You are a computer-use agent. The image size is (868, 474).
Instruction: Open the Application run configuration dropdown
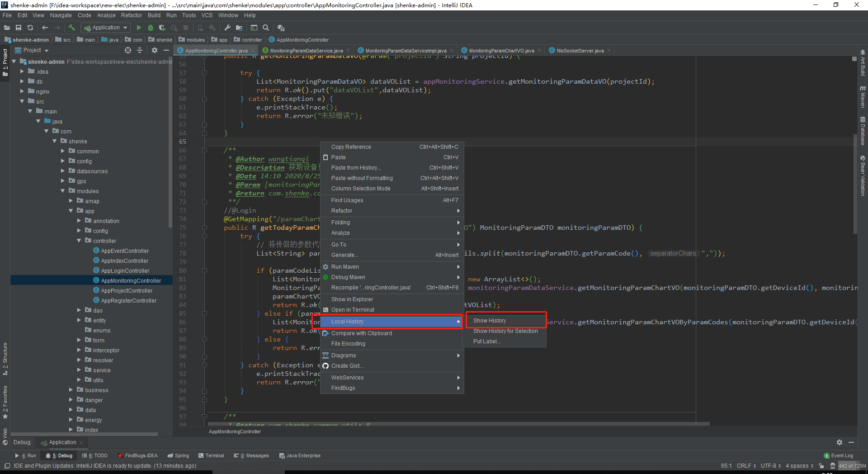(x=106, y=28)
